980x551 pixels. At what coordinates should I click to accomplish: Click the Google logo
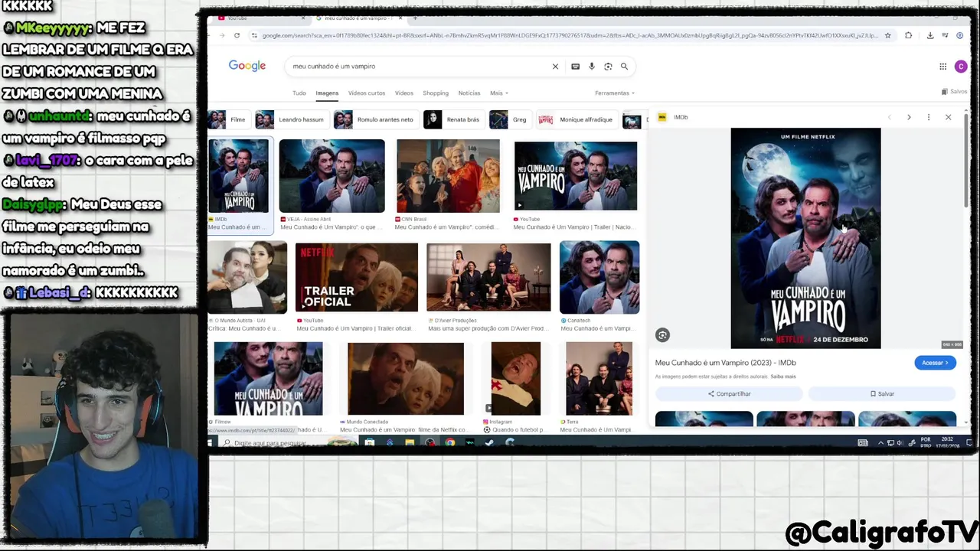(247, 66)
